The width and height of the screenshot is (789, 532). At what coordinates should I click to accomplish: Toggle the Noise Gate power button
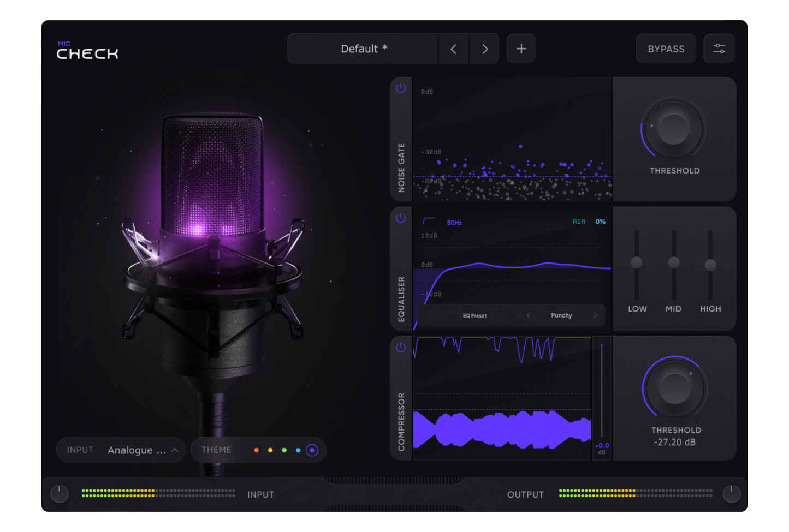tap(401, 88)
